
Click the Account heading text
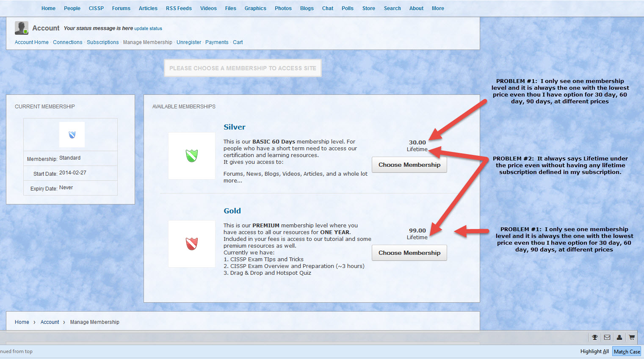click(46, 28)
